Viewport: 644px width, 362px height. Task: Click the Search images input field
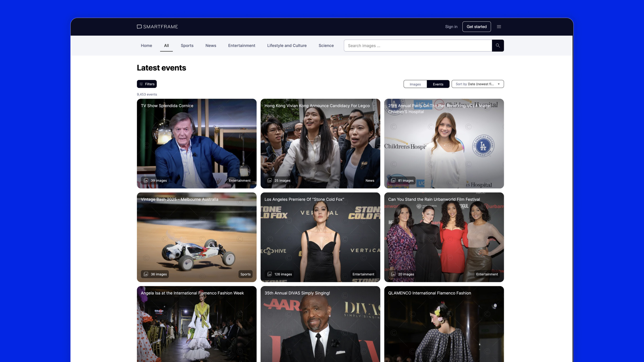coord(417,46)
